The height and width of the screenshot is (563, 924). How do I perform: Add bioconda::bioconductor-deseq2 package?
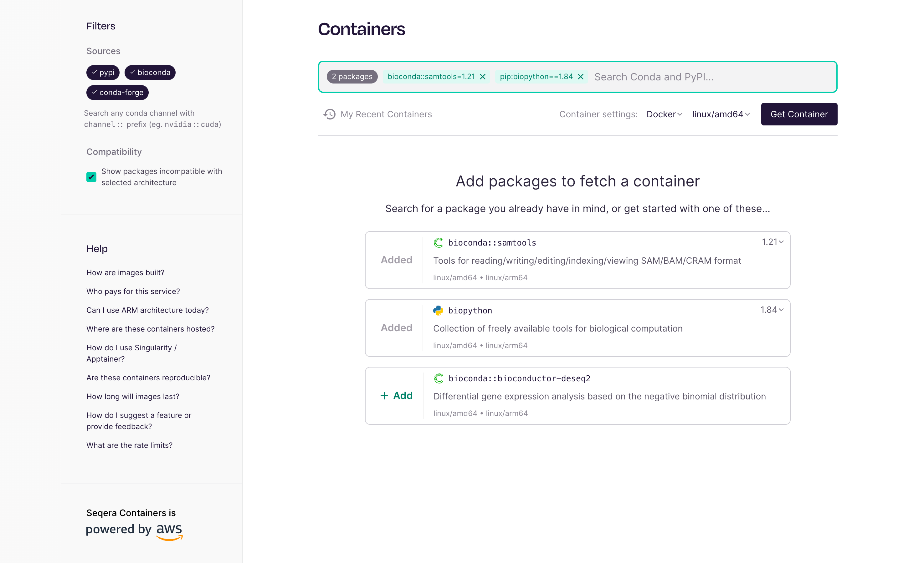point(396,396)
